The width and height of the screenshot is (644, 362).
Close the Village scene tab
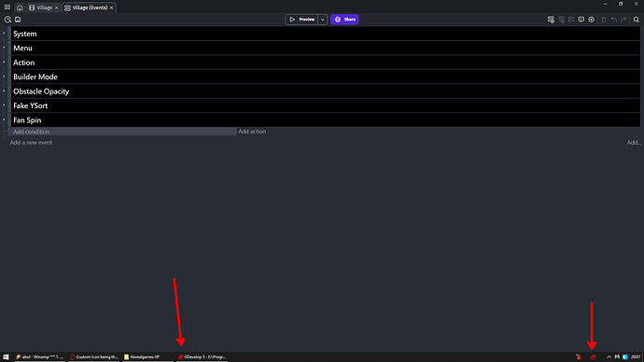click(56, 7)
